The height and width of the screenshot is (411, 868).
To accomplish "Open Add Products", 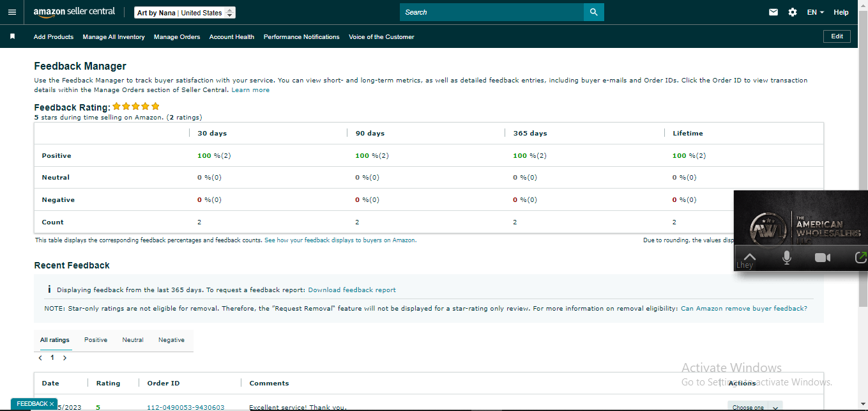I will click(x=54, y=37).
